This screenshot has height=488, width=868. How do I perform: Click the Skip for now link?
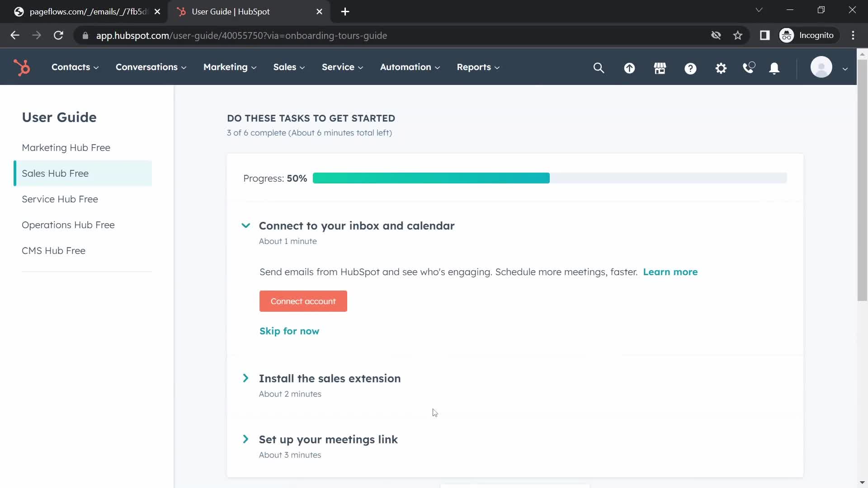289,331
